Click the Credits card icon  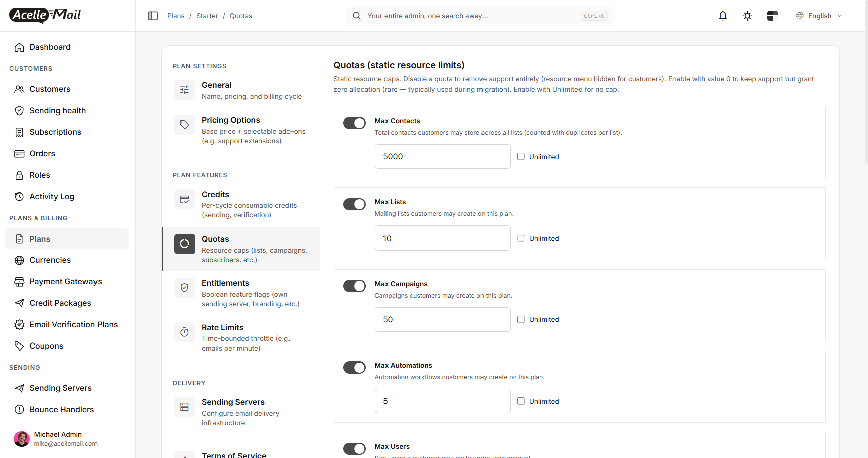(184, 199)
